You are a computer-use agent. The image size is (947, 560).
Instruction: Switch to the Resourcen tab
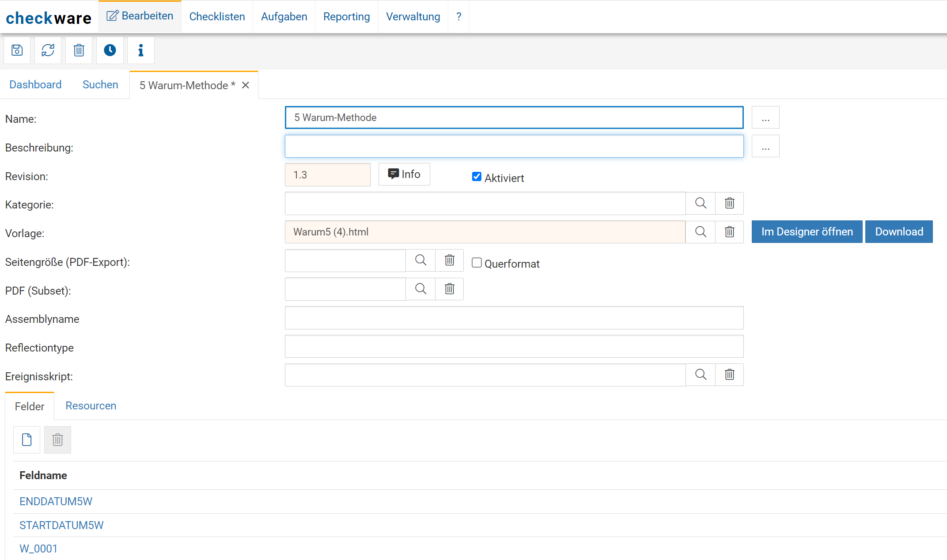pyautogui.click(x=91, y=406)
